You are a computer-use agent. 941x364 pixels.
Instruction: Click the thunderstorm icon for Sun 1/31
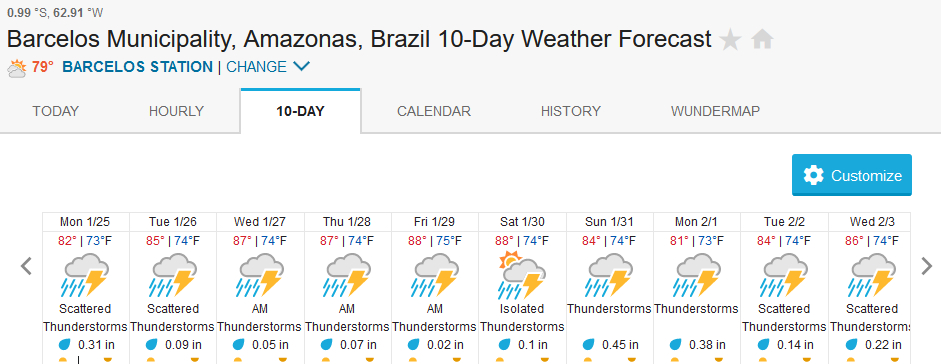tap(609, 275)
